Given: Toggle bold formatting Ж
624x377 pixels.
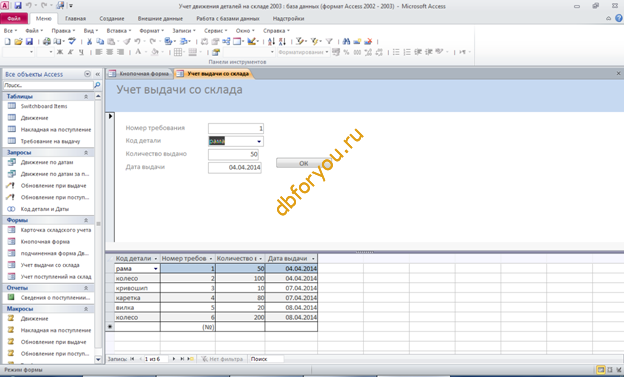Looking at the screenshot, I should tap(60, 52).
